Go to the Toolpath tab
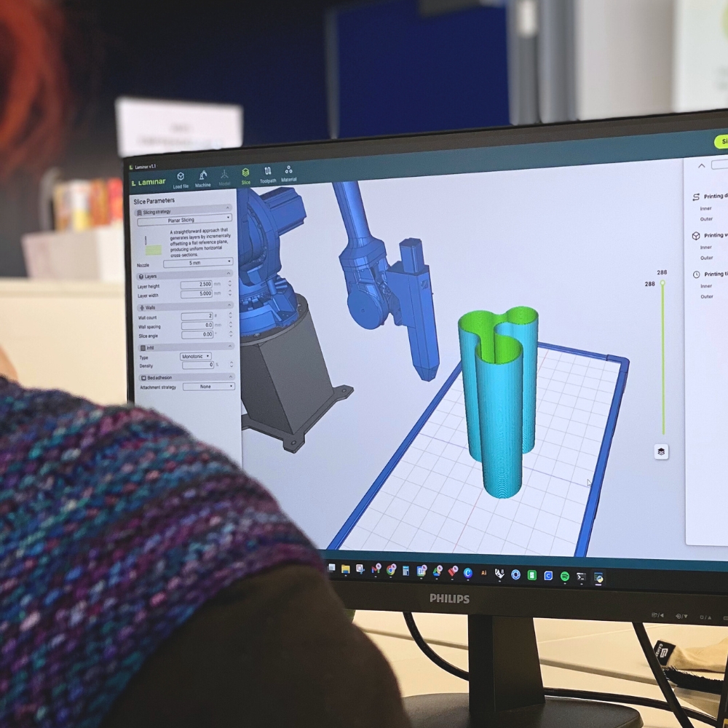This screenshot has height=728, width=728. pyautogui.click(x=267, y=175)
